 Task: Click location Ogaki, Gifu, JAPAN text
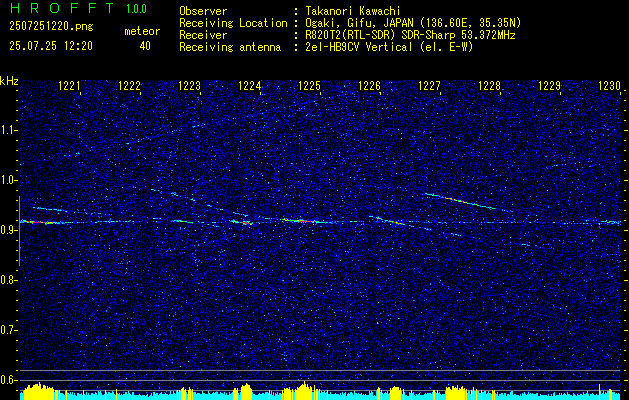click(413, 23)
